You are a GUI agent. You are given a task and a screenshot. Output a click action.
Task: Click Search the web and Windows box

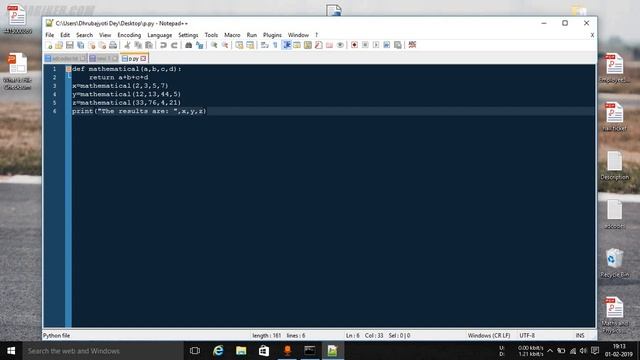point(103,351)
